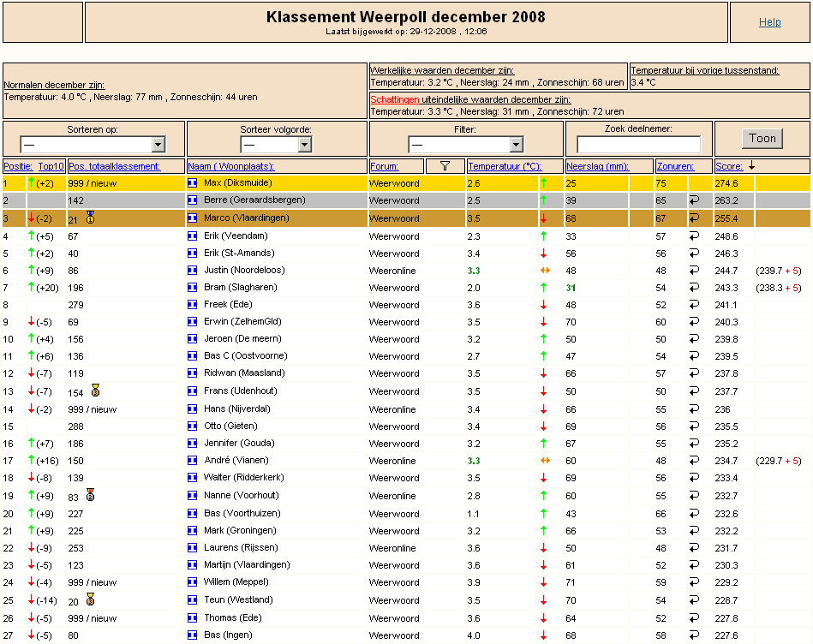
Task: Sort by the Temperatuur (°C) column header
Action: 504,166
